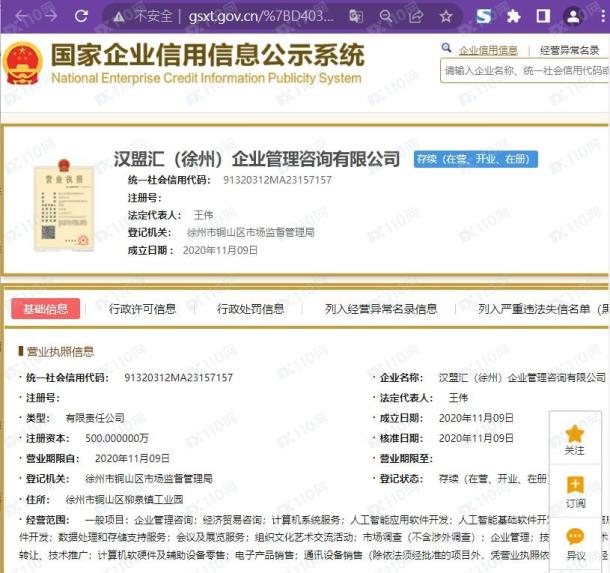Viewport: 610px width, 573px height.
Task: Click the 异议 chat bubble icon
Action: pos(575,537)
